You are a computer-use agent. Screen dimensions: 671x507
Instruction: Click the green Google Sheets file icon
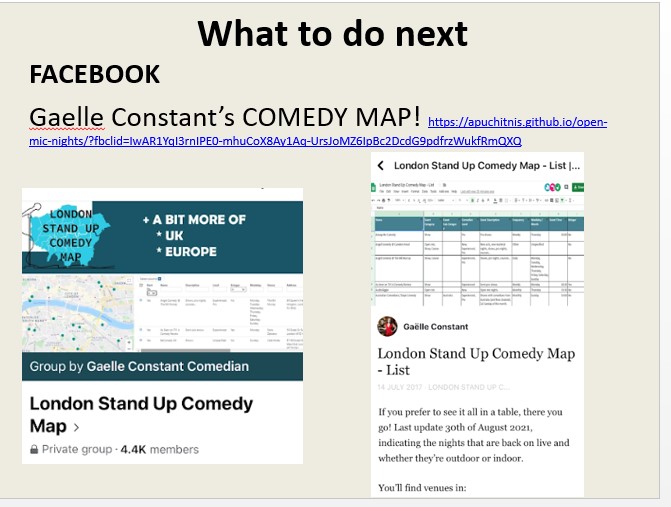(x=374, y=187)
